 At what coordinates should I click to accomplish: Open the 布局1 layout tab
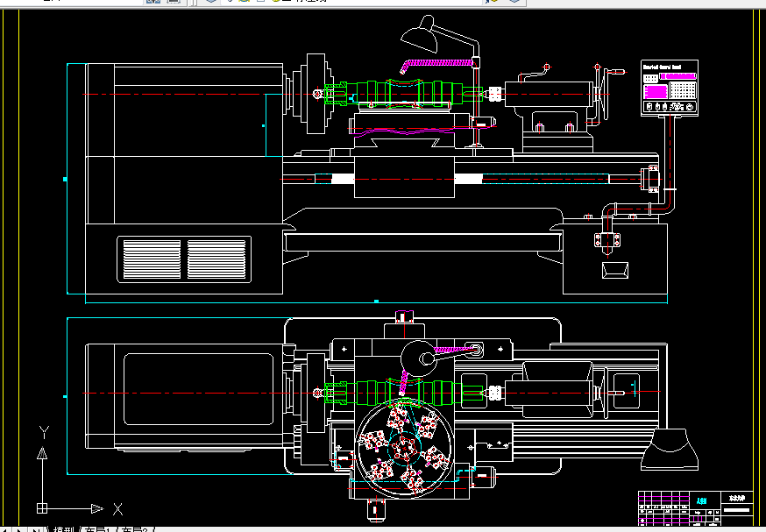pyautogui.click(x=97, y=529)
